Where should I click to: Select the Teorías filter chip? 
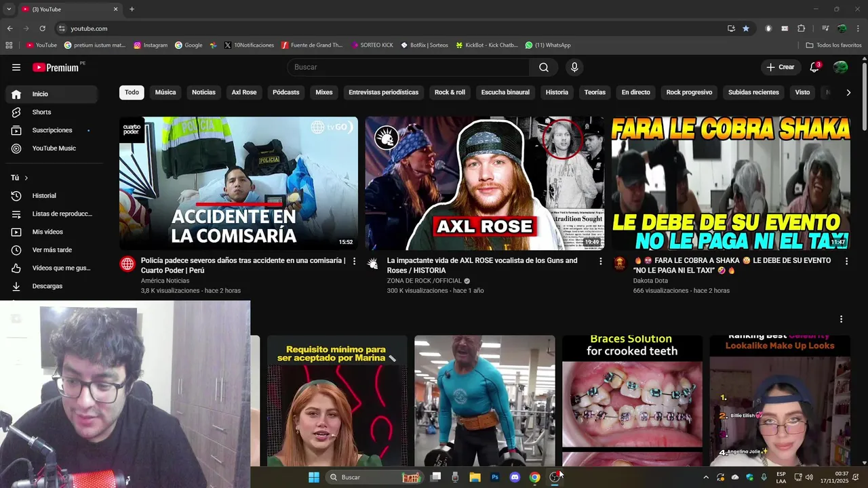pos(595,92)
